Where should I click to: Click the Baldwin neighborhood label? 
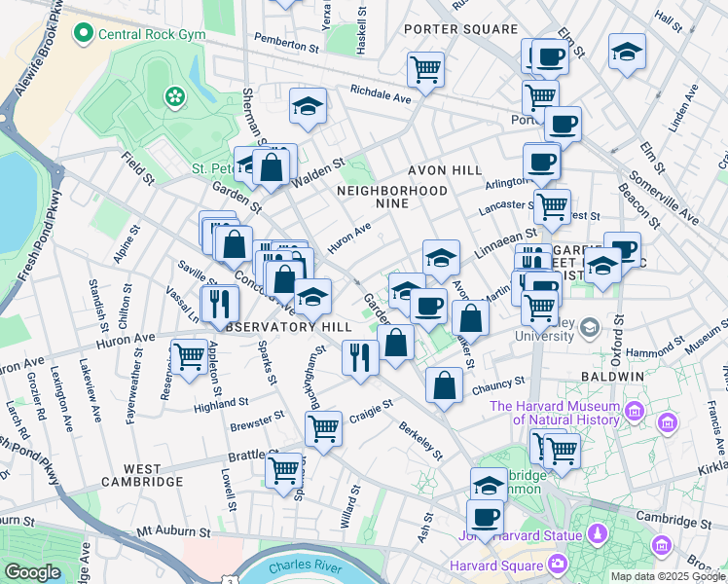pyautogui.click(x=613, y=377)
